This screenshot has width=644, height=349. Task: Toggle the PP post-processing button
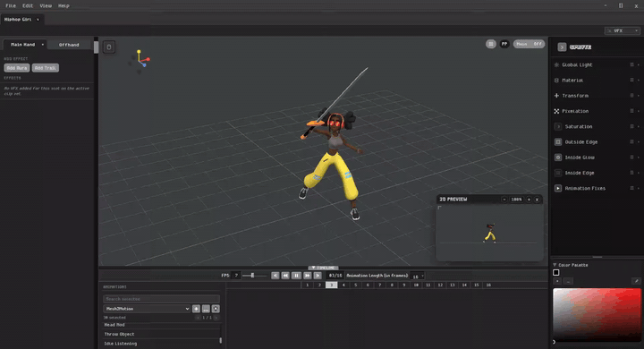coord(504,44)
